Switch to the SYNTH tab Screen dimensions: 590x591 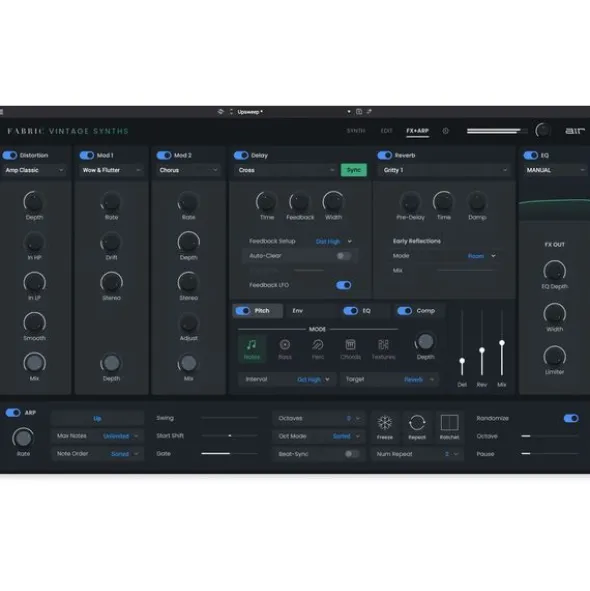pyautogui.click(x=356, y=131)
